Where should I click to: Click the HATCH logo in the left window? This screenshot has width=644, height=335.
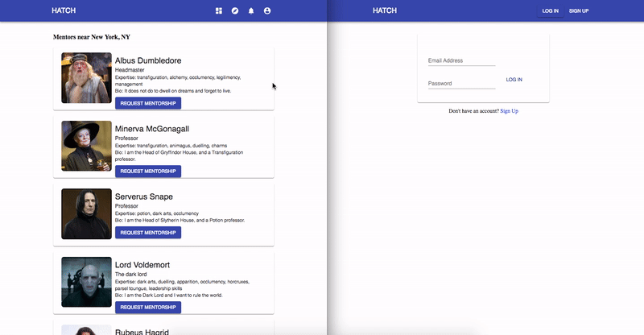pyautogui.click(x=64, y=10)
